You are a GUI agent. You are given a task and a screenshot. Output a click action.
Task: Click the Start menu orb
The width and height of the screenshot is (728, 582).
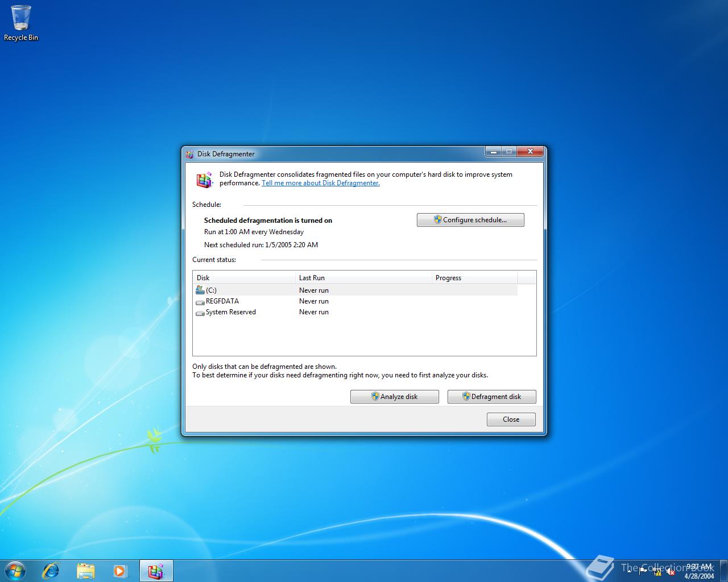15,571
